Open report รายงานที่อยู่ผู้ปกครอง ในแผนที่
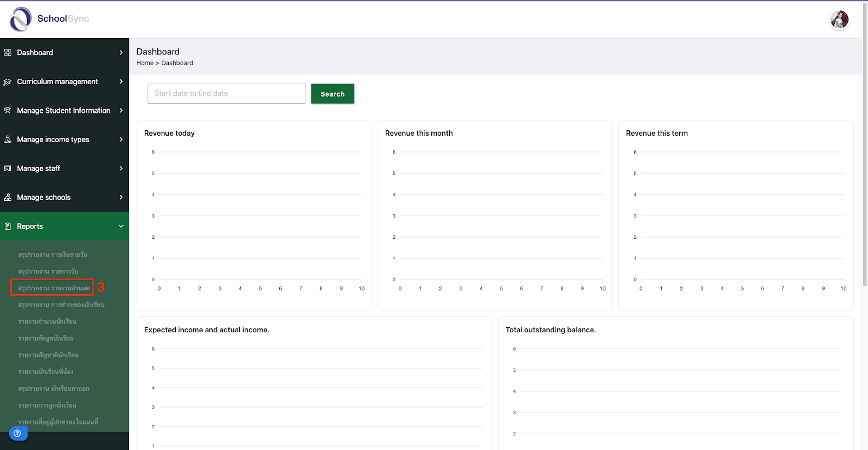 (x=58, y=422)
